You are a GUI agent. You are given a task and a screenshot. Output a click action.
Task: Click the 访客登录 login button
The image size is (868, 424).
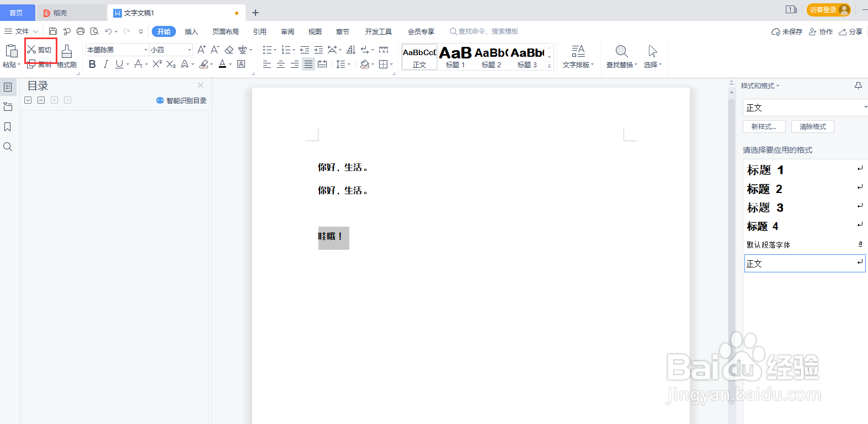[828, 10]
